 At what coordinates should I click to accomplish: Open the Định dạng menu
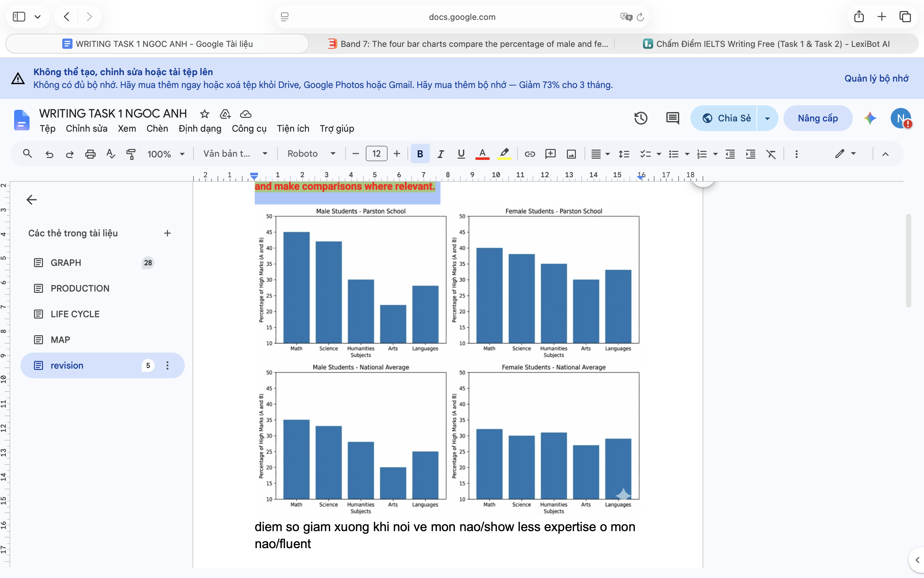(200, 129)
